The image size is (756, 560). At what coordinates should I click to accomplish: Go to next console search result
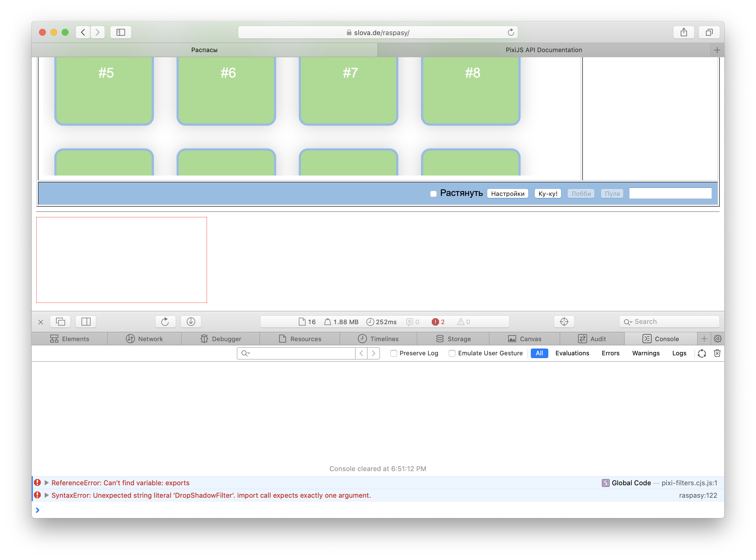pos(373,353)
